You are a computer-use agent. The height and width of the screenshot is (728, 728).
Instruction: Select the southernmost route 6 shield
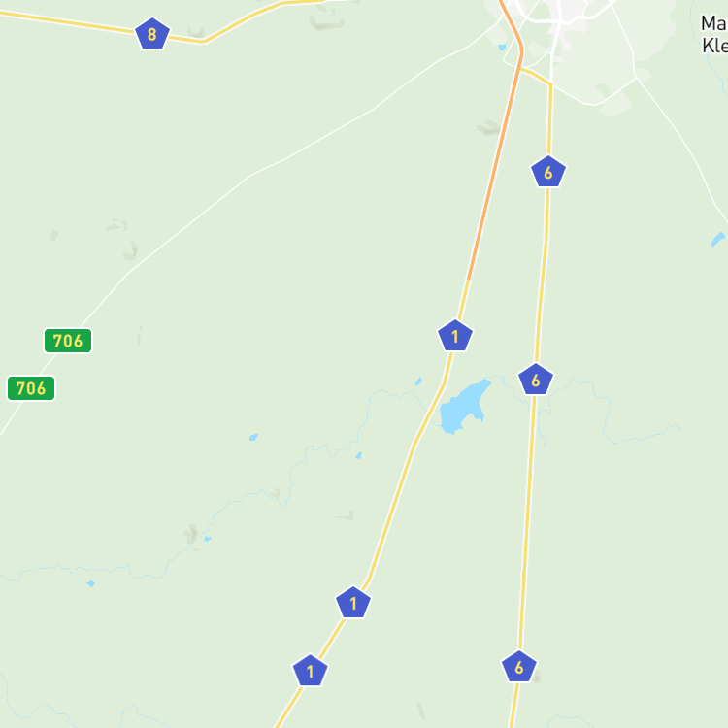pos(519,667)
